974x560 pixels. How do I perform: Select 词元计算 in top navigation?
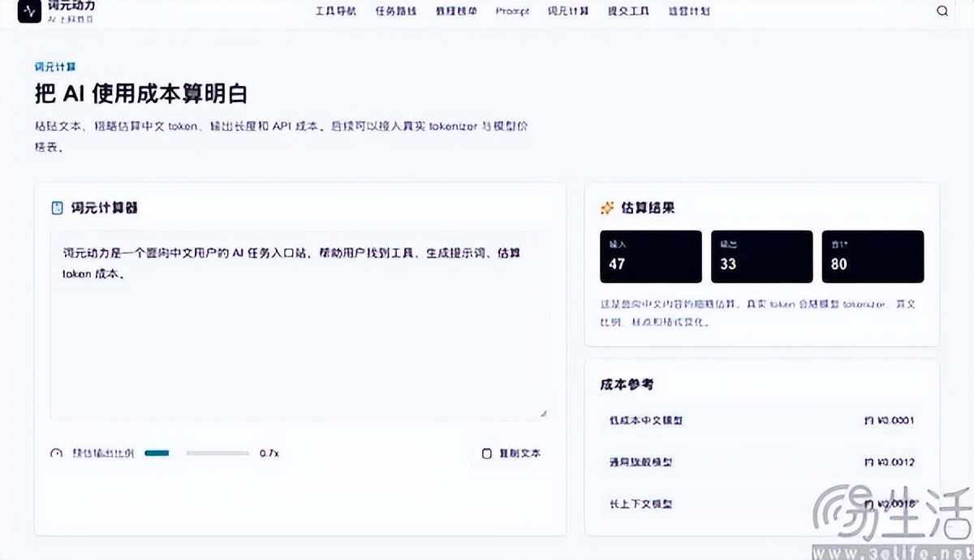tap(568, 11)
